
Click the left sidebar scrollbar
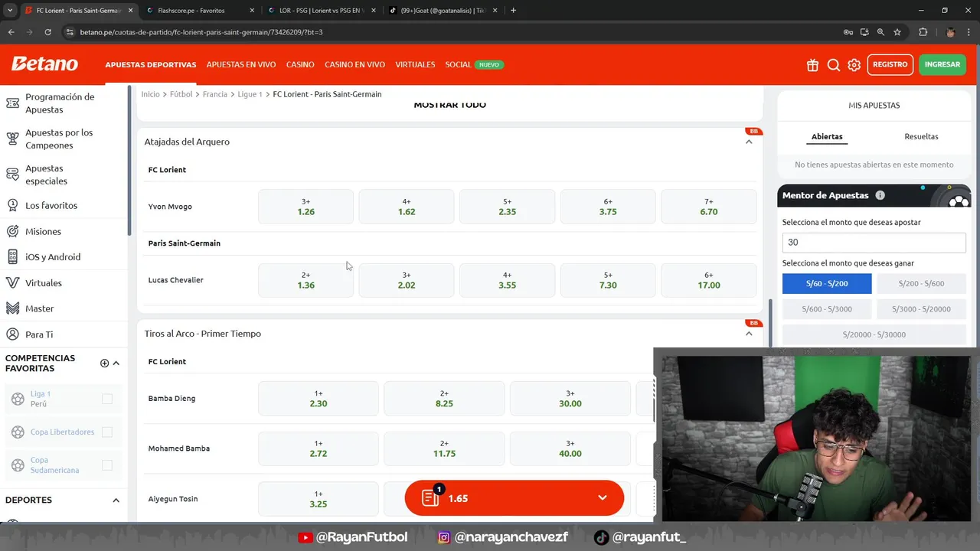(130, 161)
